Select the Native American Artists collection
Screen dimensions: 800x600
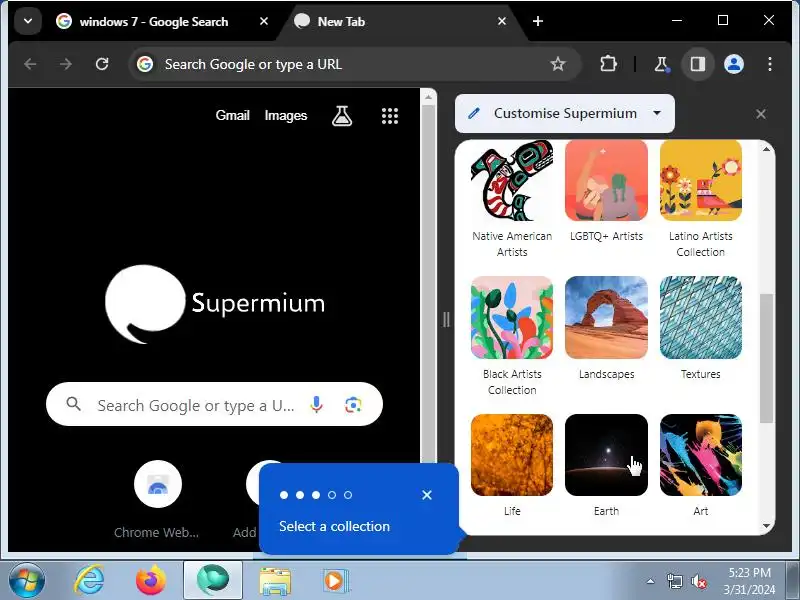512,199
